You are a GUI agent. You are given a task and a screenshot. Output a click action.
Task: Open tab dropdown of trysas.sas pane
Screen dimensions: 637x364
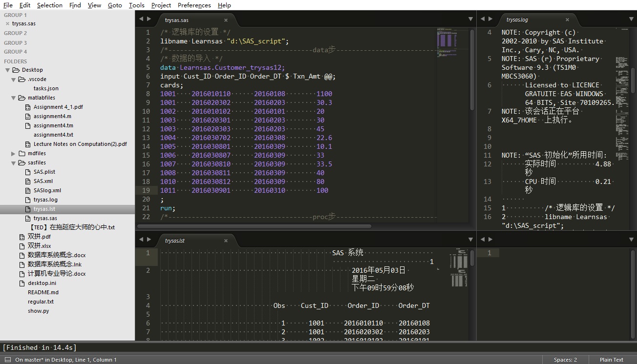click(x=470, y=20)
